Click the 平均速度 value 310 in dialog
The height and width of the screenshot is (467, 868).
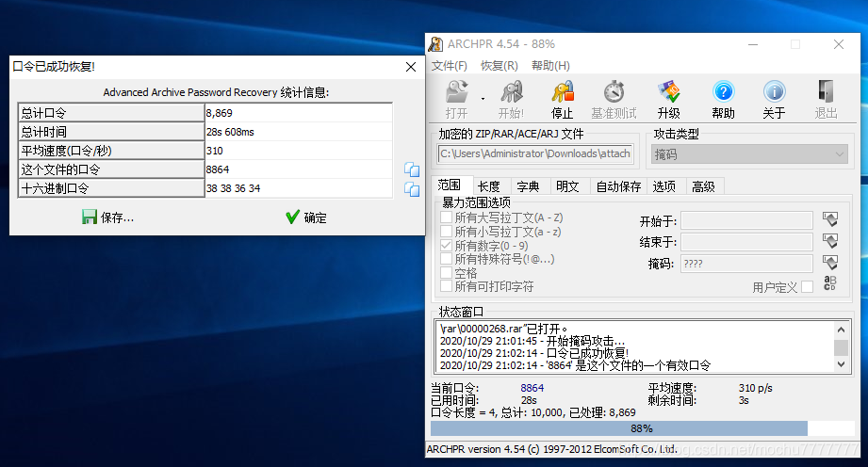click(298, 151)
